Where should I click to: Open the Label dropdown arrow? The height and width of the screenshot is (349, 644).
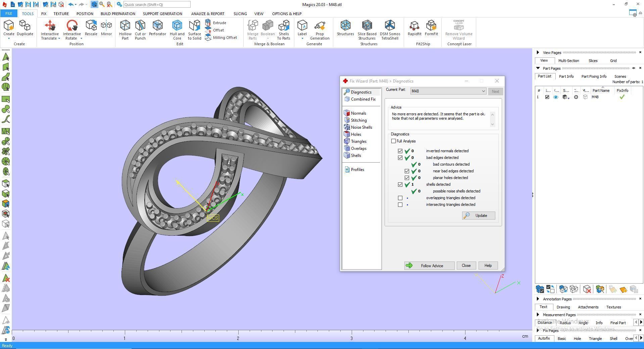302,39
